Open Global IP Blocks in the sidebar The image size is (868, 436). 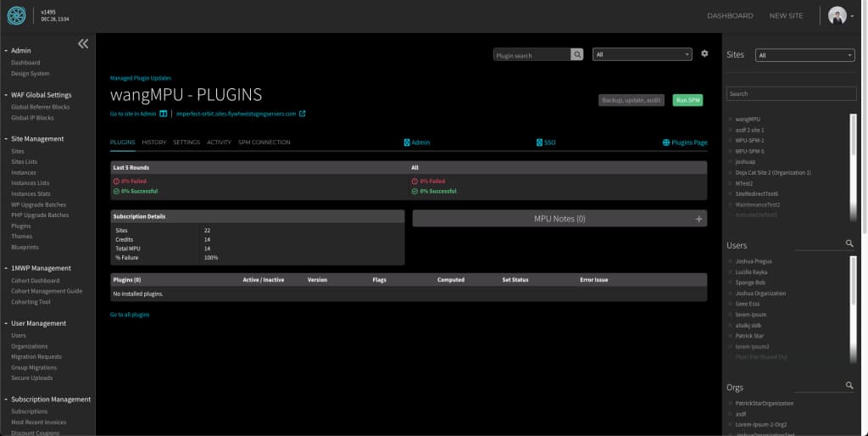(x=33, y=117)
